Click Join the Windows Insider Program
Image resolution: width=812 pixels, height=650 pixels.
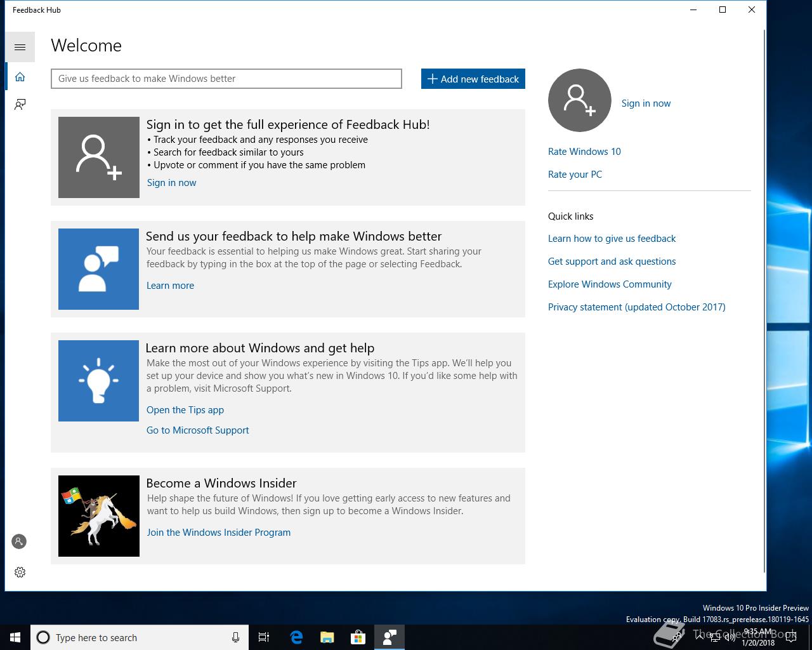(x=219, y=533)
